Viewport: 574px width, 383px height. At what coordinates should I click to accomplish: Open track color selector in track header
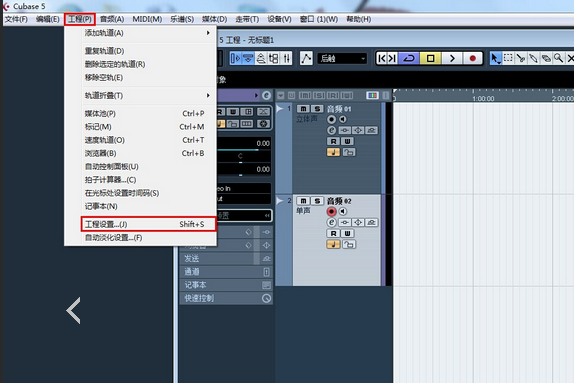[x=372, y=96]
